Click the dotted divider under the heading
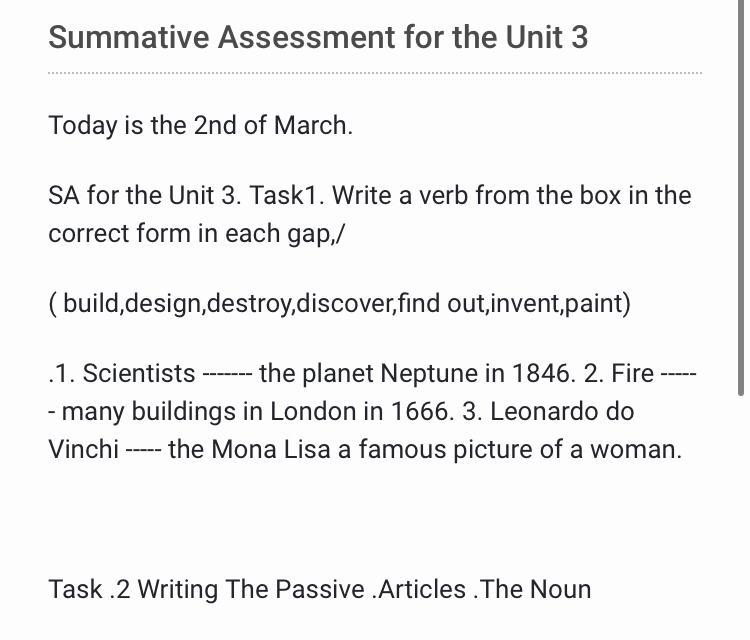The image size is (750, 640). (x=375, y=73)
